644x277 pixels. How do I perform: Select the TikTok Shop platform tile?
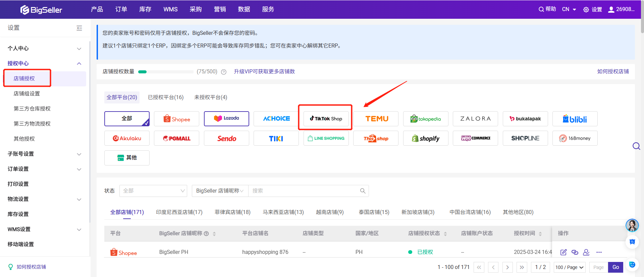[326, 119]
